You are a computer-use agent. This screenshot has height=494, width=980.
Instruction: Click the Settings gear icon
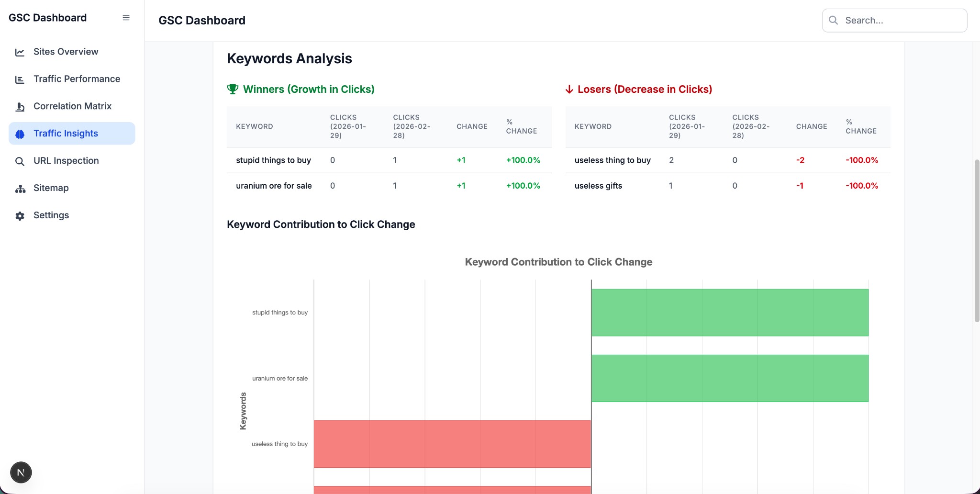pos(20,216)
